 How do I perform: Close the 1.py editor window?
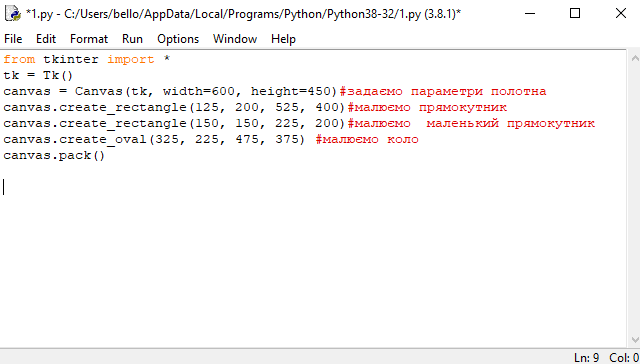point(621,13)
